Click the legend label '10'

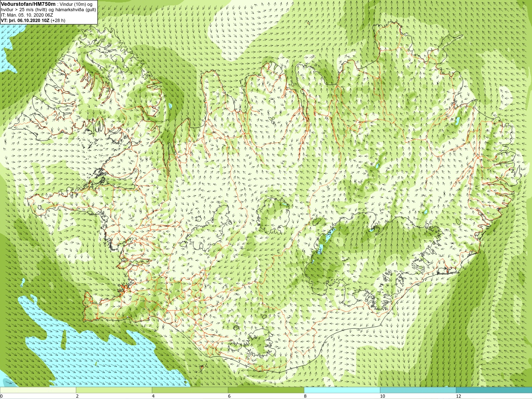pyautogui.click(x=382, y=396)
